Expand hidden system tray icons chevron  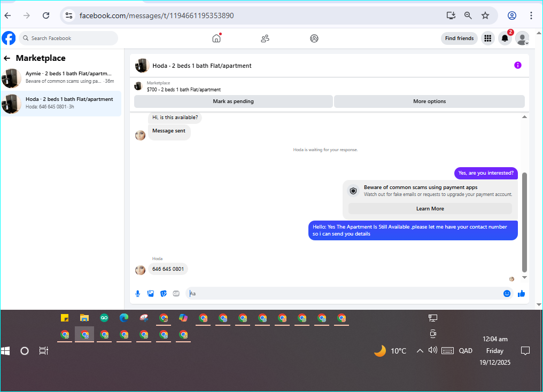pos(420,351)
